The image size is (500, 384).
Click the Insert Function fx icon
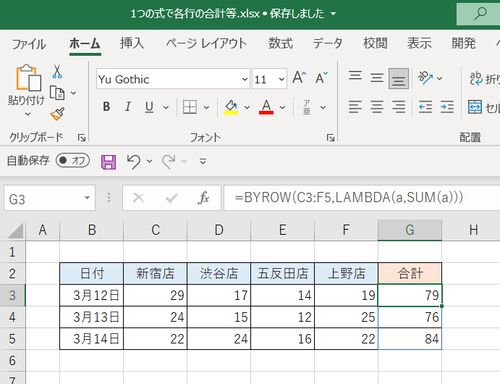point(203,198)
